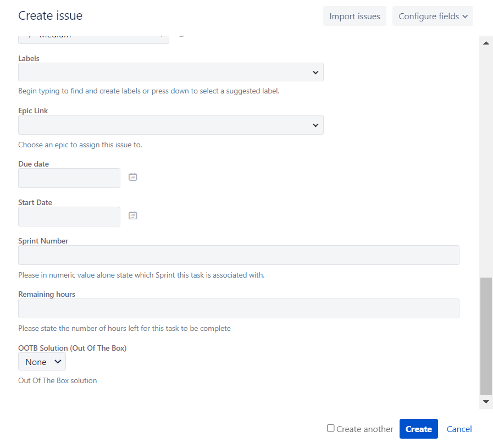Click 'Out Of The Box solution' description text
The image size is (493, 448).
tap(58, 381)
